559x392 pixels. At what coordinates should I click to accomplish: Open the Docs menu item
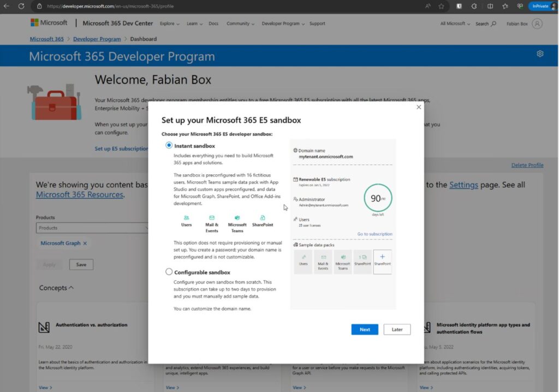[x=213, y=24]
